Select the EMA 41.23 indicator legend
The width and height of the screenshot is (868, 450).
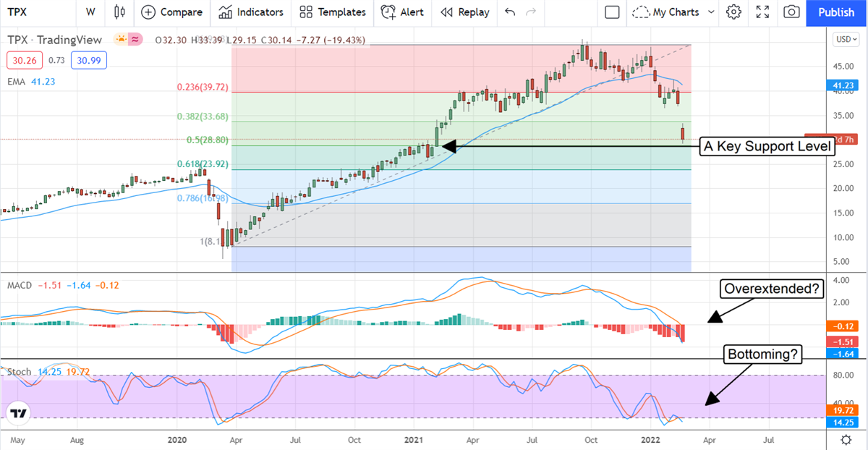tap(31, 82)
